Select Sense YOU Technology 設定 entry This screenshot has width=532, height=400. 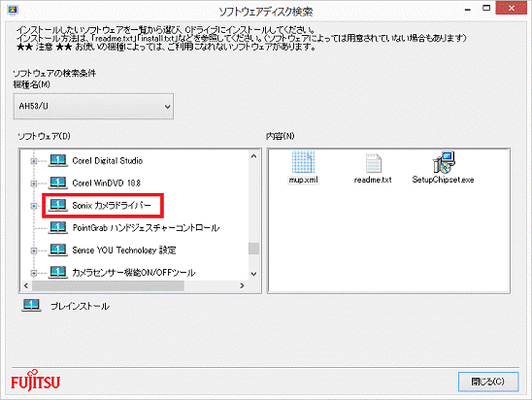pos(124,250)
